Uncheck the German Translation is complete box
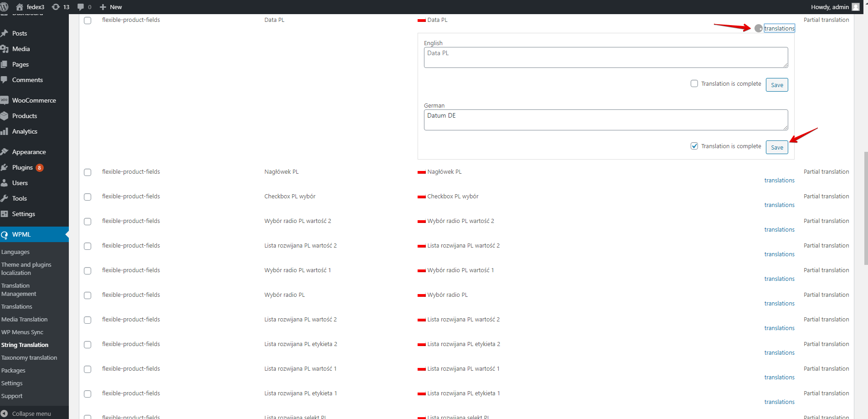The width and height of the screenshot is (868, 419). 694,146
